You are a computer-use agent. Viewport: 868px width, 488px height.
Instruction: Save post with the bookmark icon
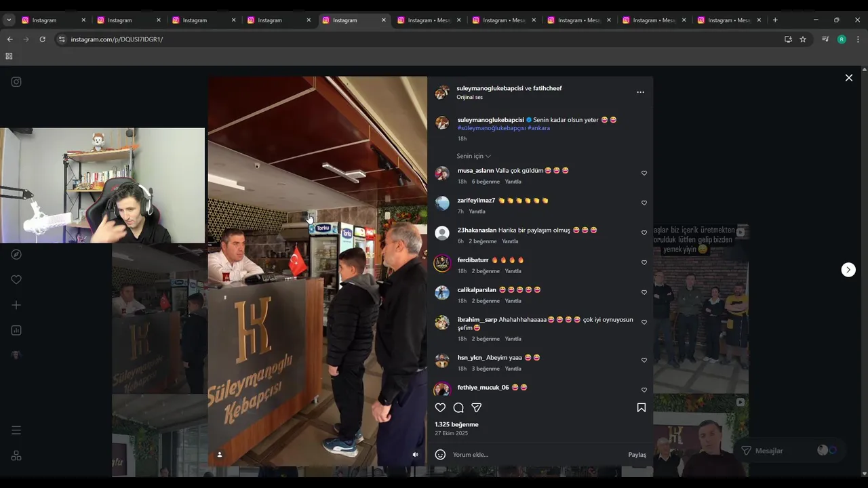641,407
